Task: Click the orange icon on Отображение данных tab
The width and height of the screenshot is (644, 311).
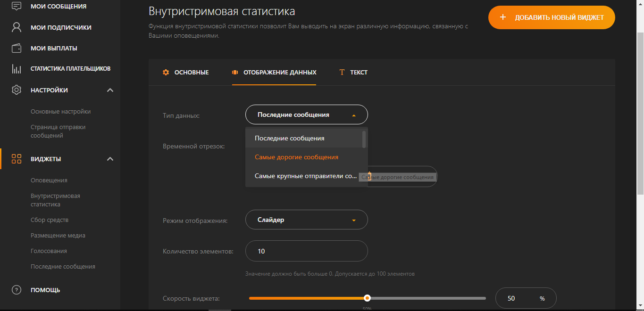Action: [234, 73]
